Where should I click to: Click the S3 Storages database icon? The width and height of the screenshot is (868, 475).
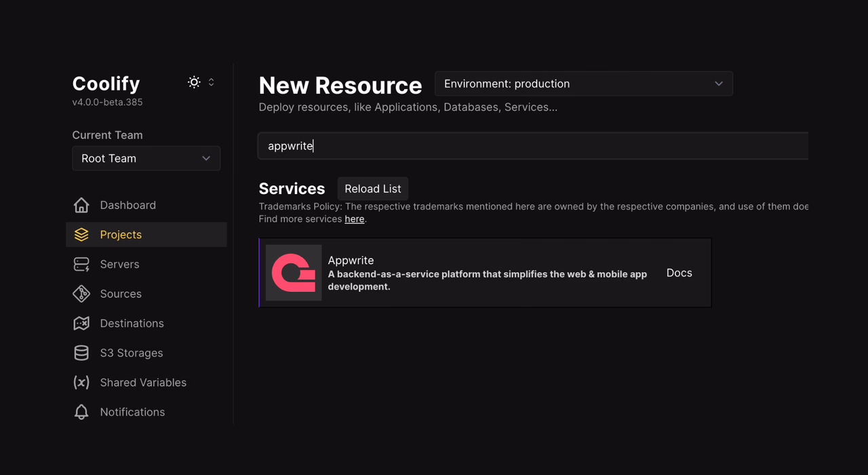click(x=81, y=353)
